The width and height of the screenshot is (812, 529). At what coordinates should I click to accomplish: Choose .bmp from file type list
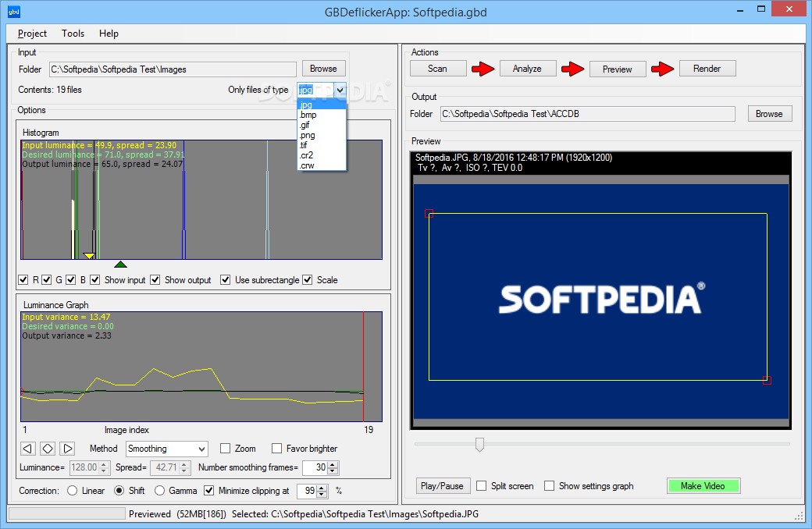(x=322, y=115)
